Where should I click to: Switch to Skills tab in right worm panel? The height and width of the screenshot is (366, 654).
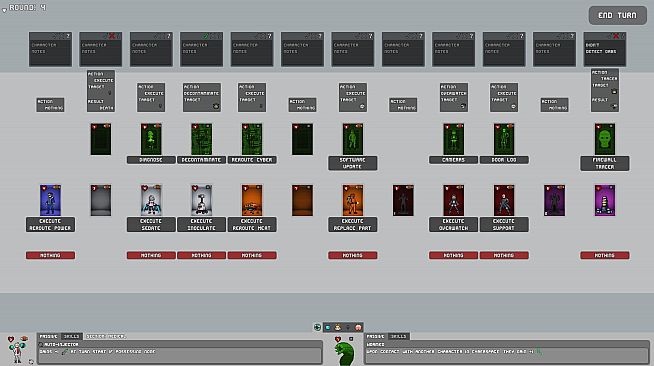click(x=398, y=336)
